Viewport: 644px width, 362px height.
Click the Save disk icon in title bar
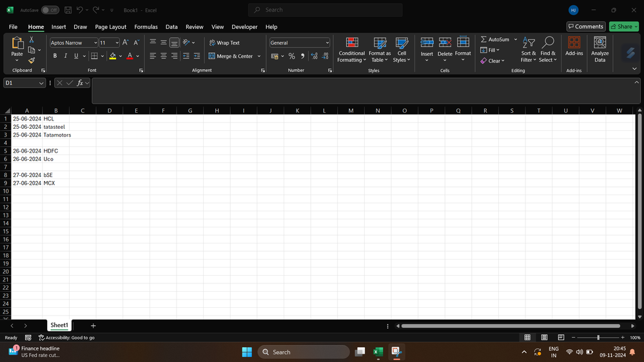coord(68,10)
